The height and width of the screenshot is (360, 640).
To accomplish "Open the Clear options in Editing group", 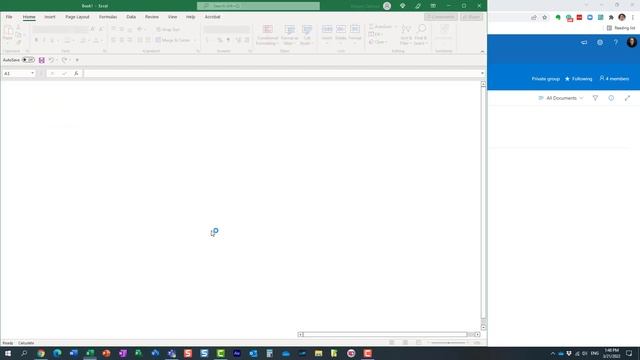I will (x=378, y=42).
